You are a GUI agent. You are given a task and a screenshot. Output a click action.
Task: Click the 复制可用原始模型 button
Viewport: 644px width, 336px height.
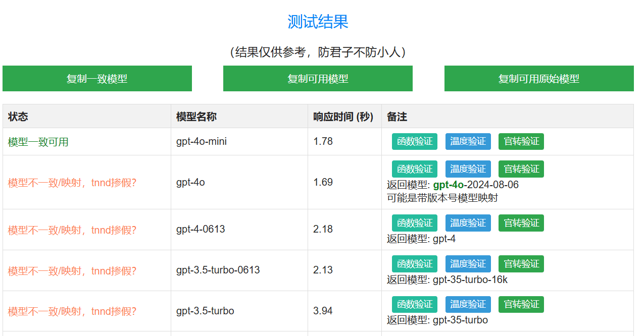click(539, 79)
